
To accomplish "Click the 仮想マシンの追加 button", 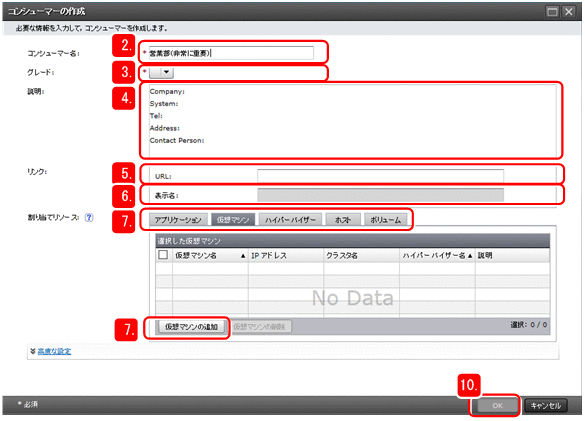I will pyautogui.click(x=191, y=327).
